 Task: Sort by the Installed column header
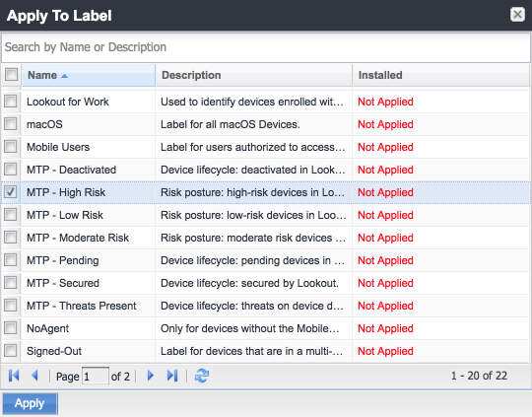(440, 75)
